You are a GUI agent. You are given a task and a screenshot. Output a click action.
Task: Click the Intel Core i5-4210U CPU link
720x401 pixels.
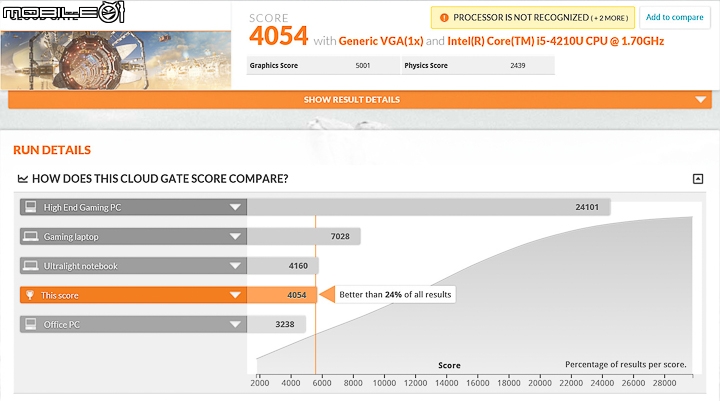point(556,41)
